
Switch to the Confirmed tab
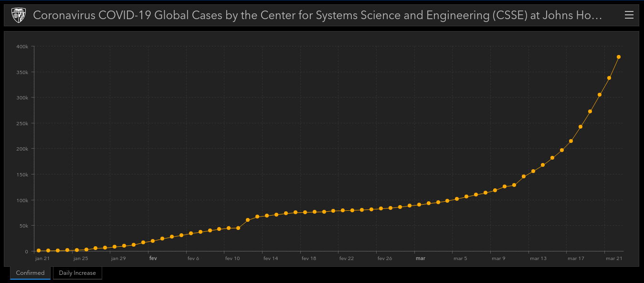click(30, 273)
